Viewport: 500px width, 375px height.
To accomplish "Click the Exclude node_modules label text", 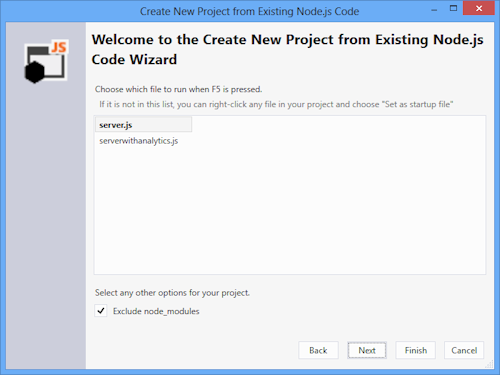I will (156, 311).
